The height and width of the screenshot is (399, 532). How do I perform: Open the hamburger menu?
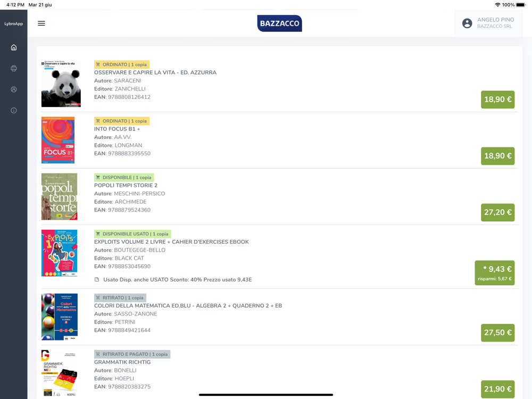click(41, 23)
